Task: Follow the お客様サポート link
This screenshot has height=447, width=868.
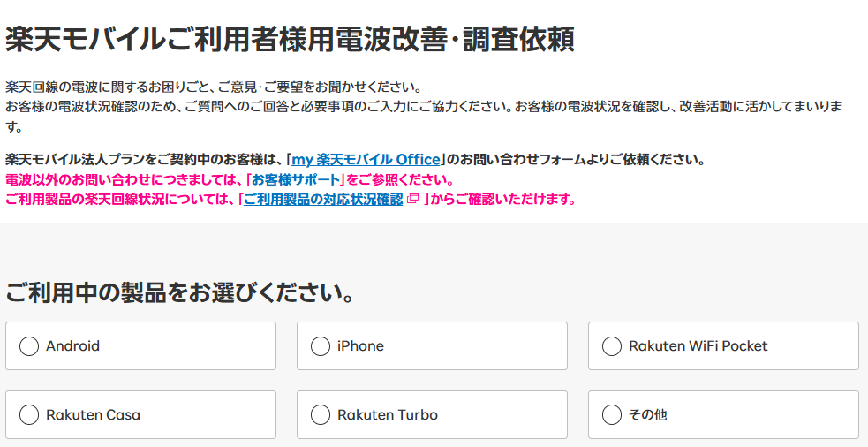Action: (296, 180)
